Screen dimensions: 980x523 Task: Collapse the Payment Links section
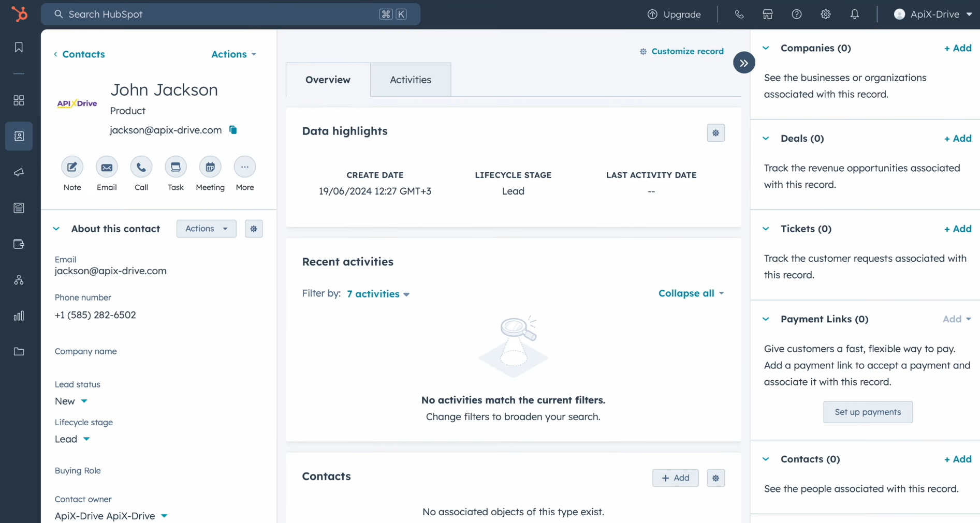(766, 319)
